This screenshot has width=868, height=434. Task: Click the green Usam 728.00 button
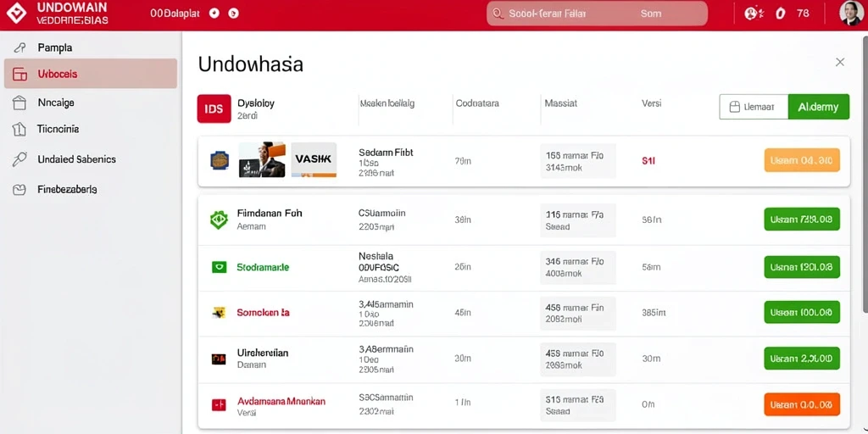pyautogui.click(x=802, y=220)
